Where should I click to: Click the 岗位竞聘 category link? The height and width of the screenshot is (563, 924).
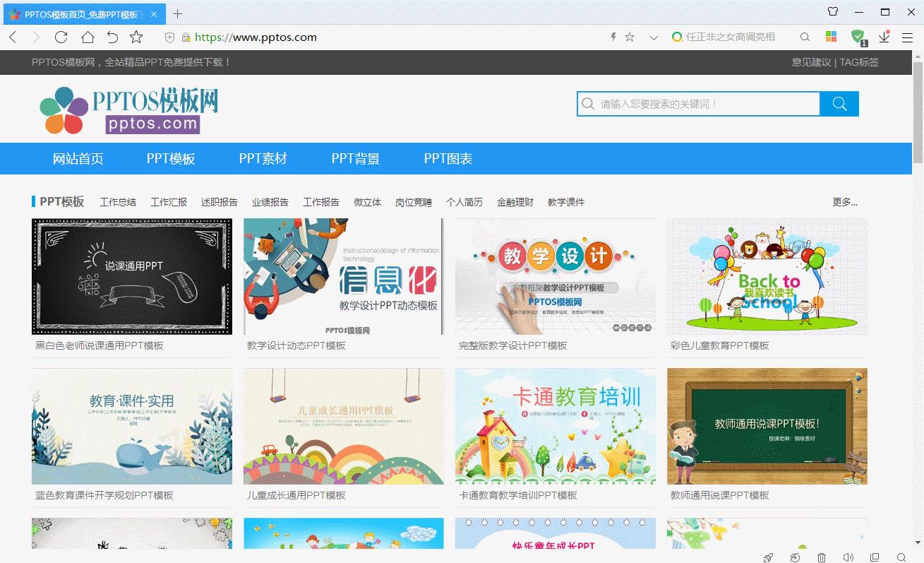pos(414,202)
